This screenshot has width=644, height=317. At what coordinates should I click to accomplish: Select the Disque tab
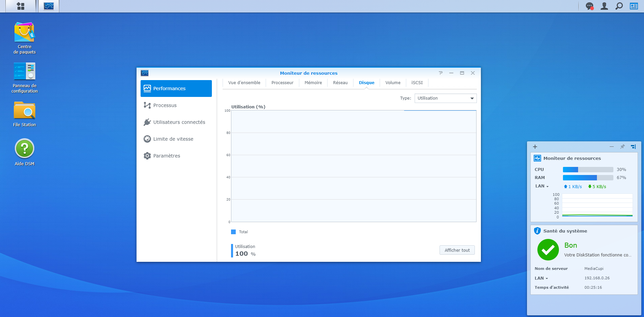pyautogui.click(x=367, y=83)
